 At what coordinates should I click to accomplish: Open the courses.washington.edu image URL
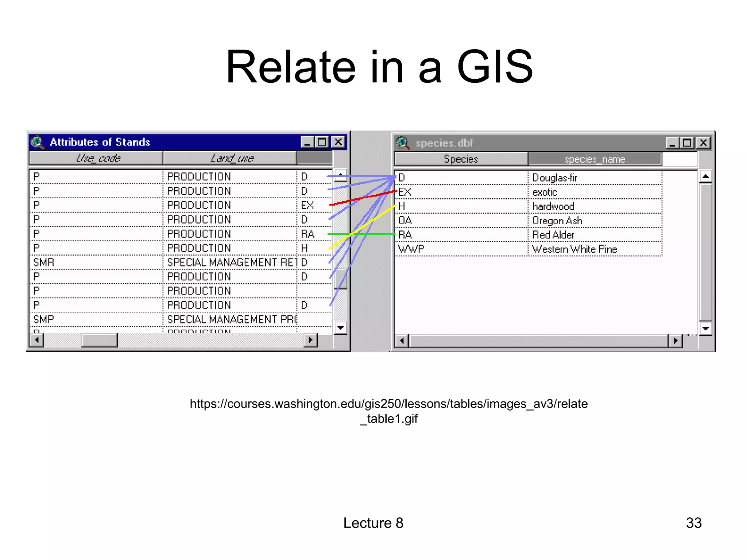click(x=388, y=411)
